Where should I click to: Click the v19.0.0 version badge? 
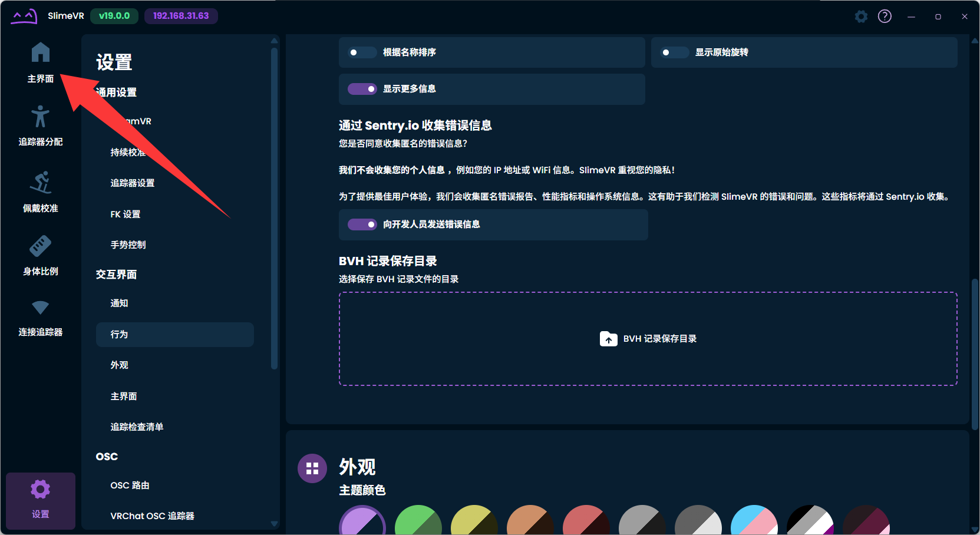pos(114,16)
